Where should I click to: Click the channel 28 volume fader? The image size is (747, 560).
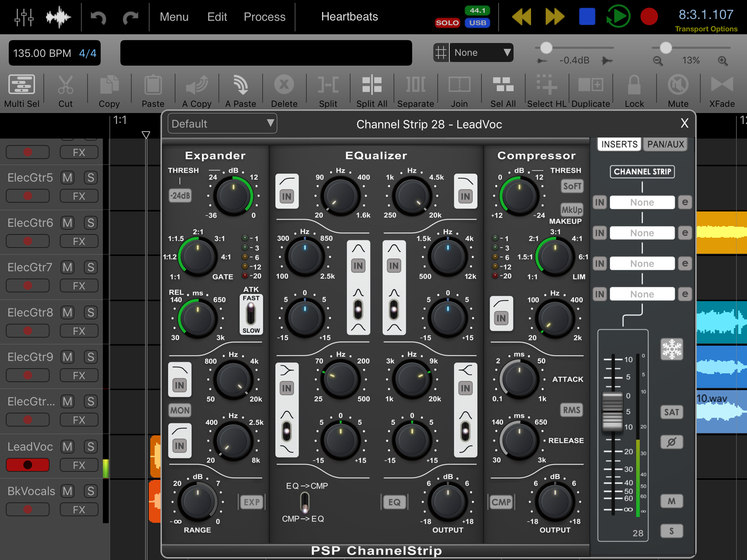tap(612, 411)
